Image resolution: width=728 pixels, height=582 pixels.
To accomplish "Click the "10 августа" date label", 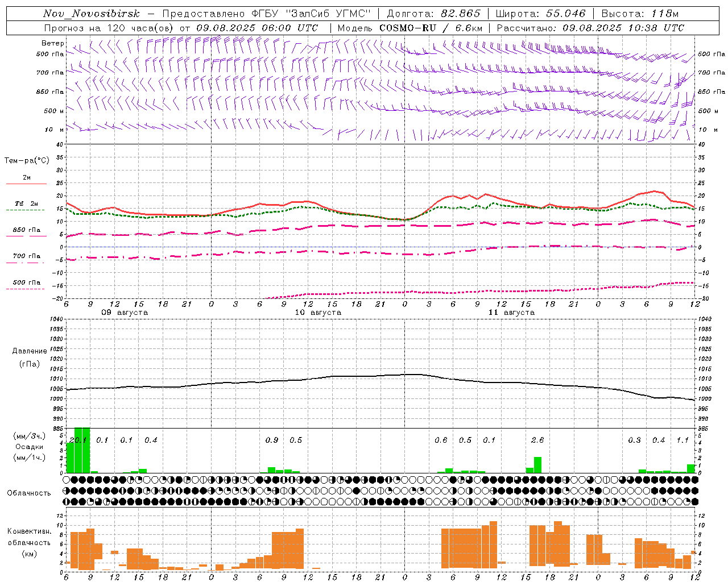I will point(318,313).
